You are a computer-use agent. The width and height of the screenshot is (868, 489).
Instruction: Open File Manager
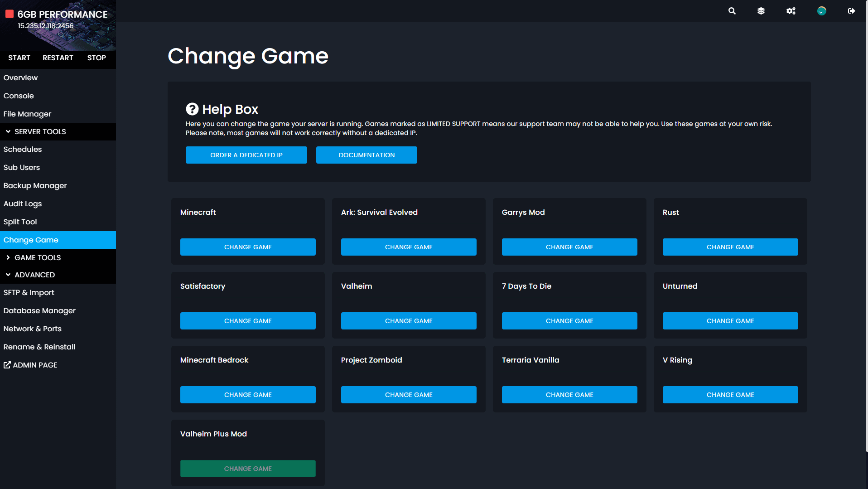pos(58,114)
